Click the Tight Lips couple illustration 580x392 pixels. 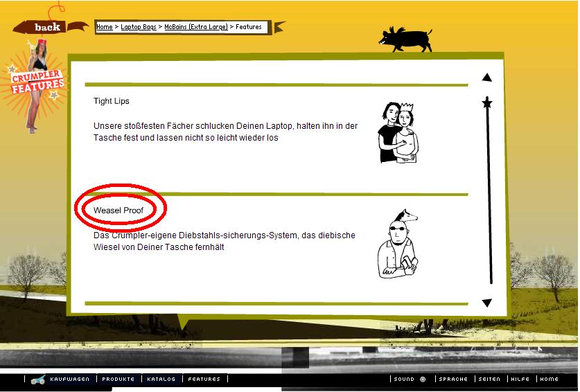pos(398,132)
